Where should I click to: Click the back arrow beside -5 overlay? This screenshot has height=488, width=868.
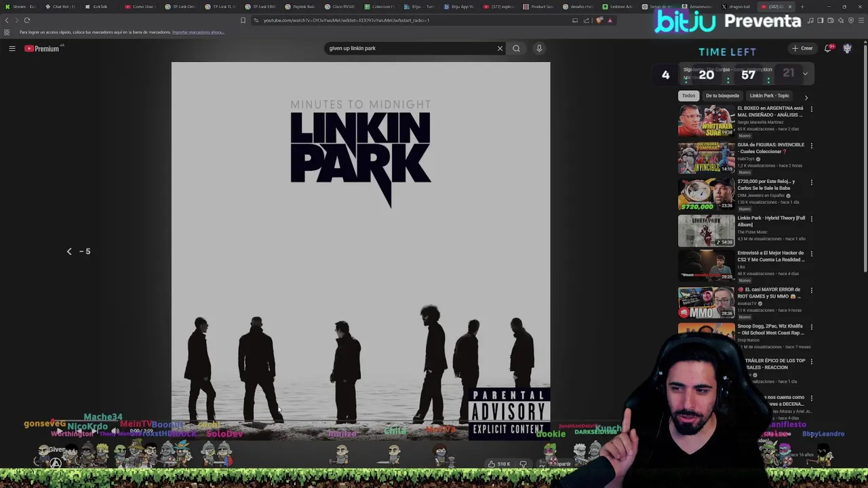[69, 251]
